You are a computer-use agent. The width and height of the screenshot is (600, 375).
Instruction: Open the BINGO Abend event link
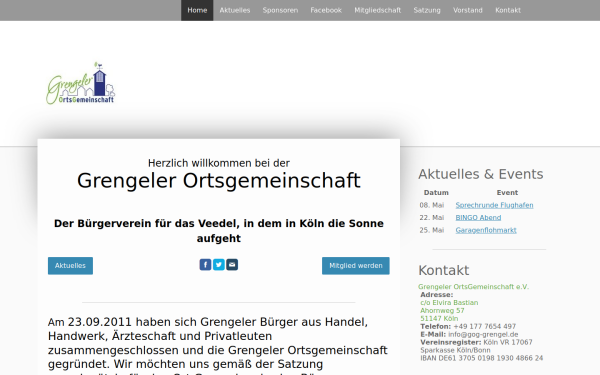coord(478,218)
